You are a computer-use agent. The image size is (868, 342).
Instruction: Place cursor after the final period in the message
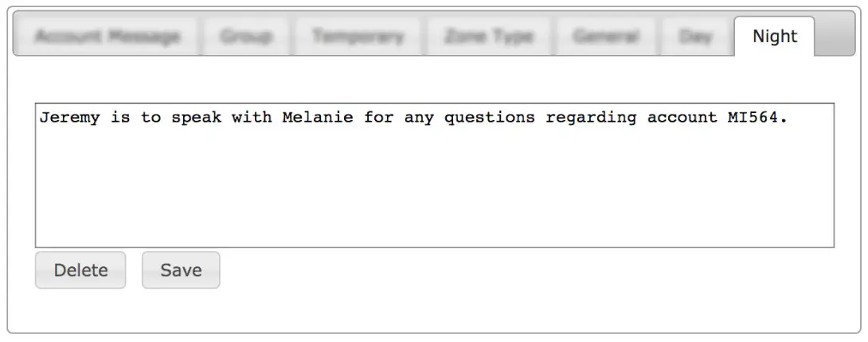click(x=789, y=118)
